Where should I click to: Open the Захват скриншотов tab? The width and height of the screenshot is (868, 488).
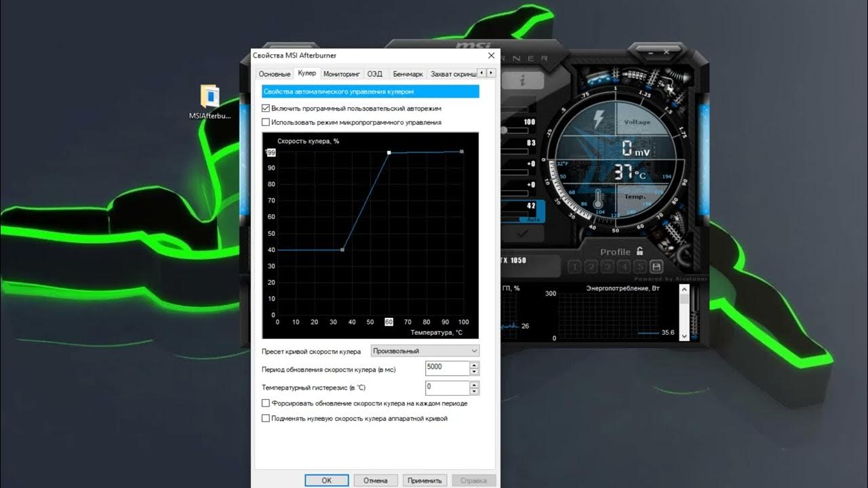point(453,74)
